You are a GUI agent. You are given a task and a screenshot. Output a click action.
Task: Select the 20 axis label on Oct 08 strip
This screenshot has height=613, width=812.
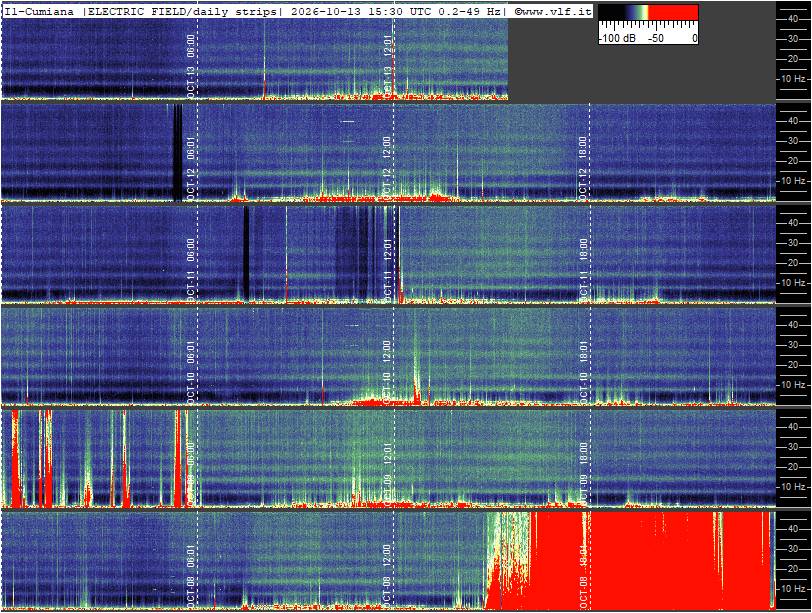click(x=793, y=569)
